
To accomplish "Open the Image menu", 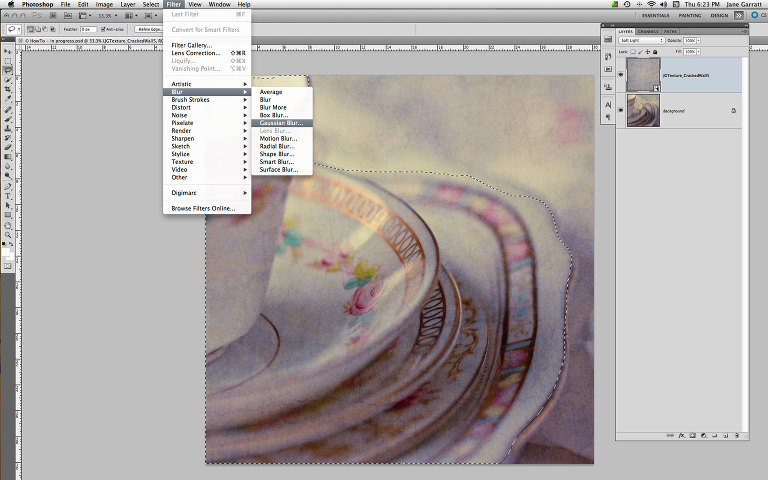I will click(x=104, y=4).
